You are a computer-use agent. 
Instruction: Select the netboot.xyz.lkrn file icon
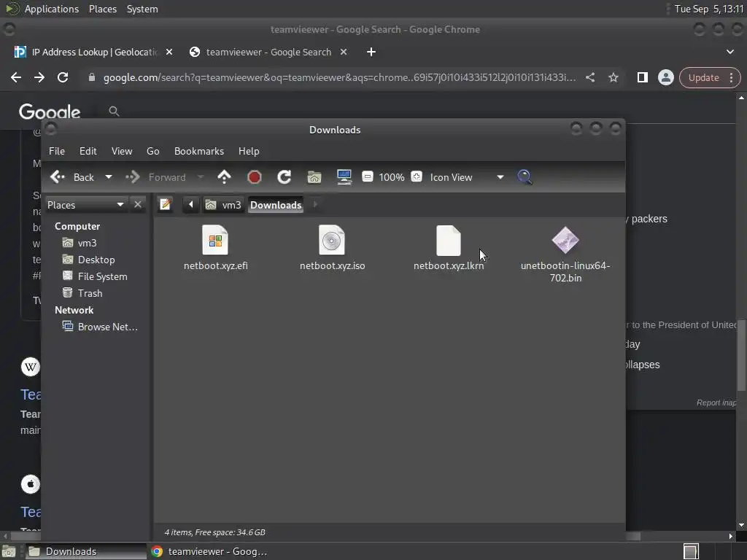click(449, 241)
